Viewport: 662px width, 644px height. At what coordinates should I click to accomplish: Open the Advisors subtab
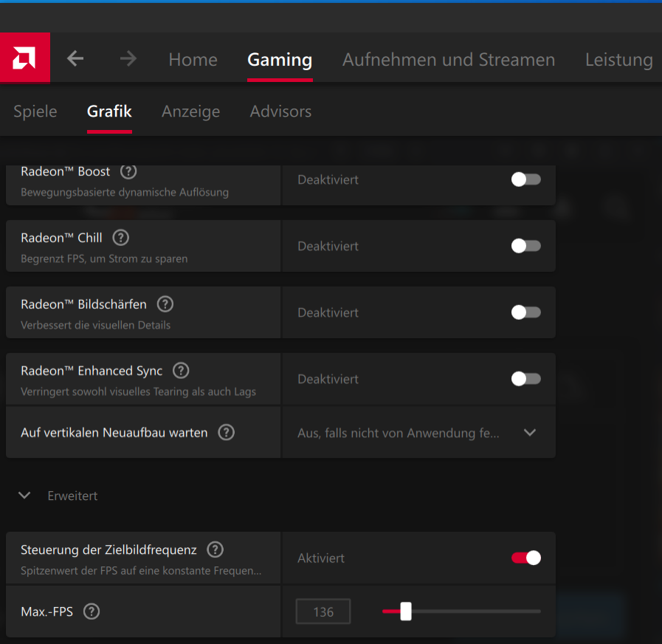click(x=280, y=111)
